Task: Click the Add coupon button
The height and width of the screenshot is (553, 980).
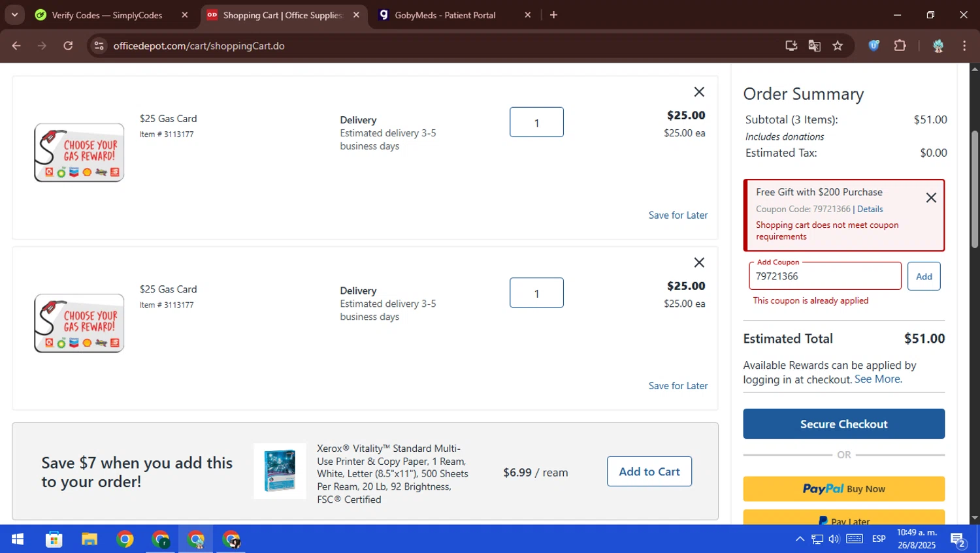Action: (924, 276)
